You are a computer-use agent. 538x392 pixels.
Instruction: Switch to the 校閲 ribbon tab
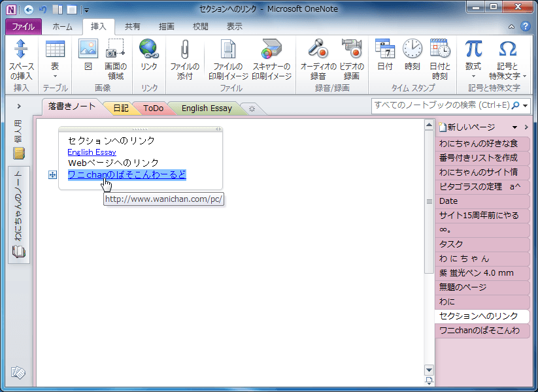pos(201,27)
